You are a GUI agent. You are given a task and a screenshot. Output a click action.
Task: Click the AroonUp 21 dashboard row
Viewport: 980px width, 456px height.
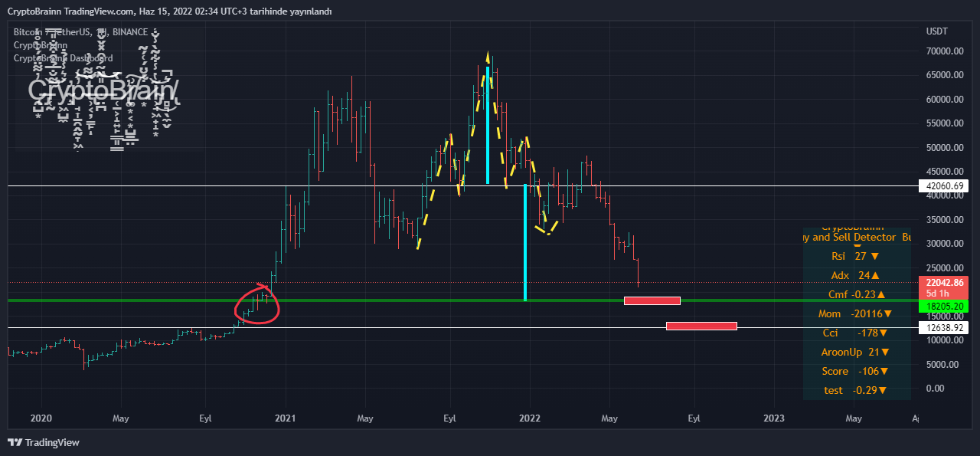[x=856, y=352]
